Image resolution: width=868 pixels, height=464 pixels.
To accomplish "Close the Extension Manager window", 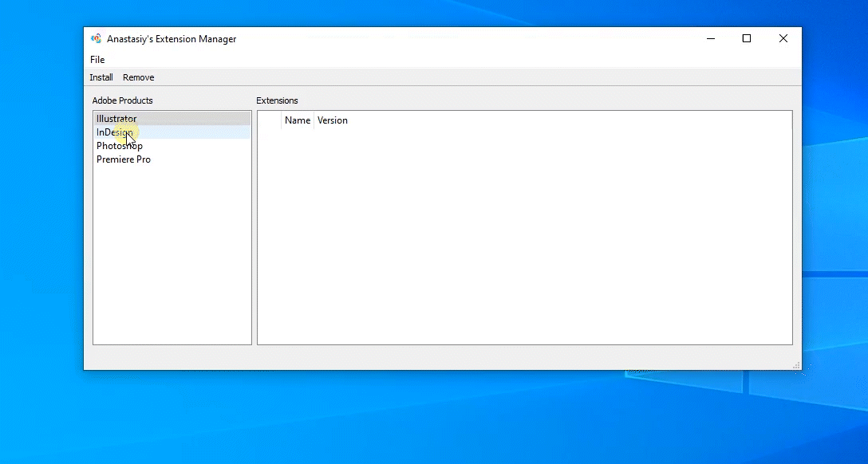I will coord(783,39).
